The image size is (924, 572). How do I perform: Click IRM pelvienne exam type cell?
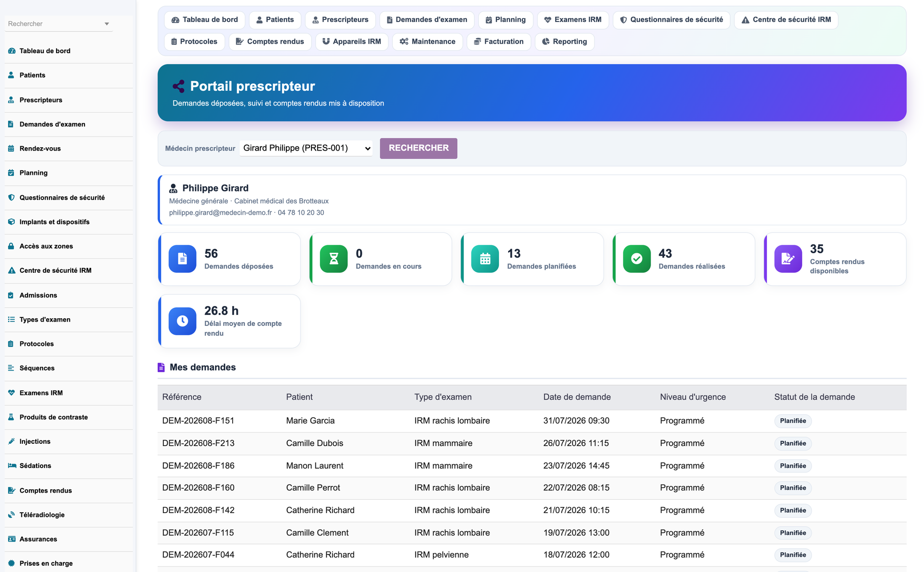click(x=442, y=555)
